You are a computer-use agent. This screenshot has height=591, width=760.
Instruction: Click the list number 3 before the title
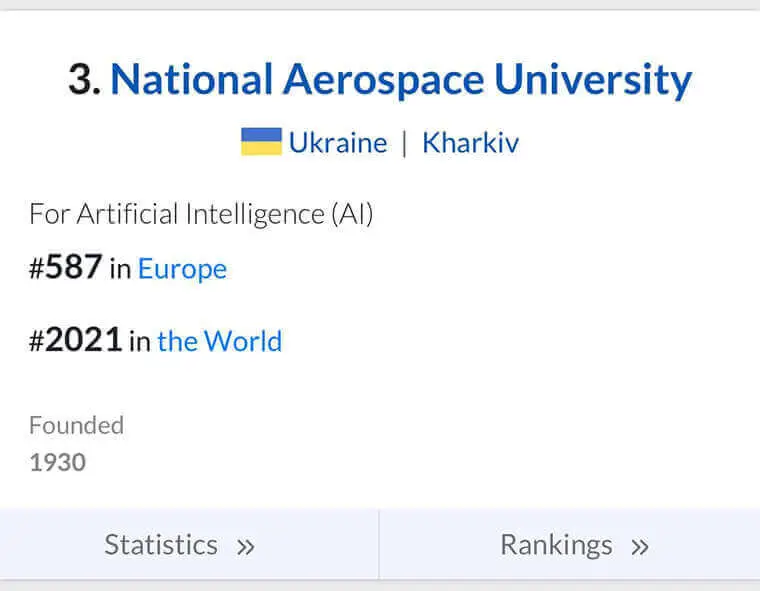tap(84, 80)
